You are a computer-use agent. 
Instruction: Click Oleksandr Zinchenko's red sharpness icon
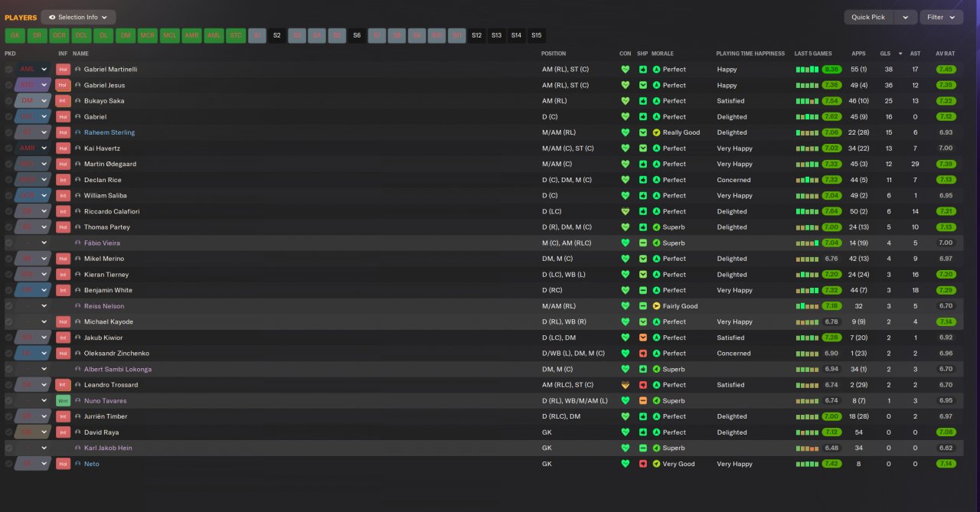click(x=643, y=354)
